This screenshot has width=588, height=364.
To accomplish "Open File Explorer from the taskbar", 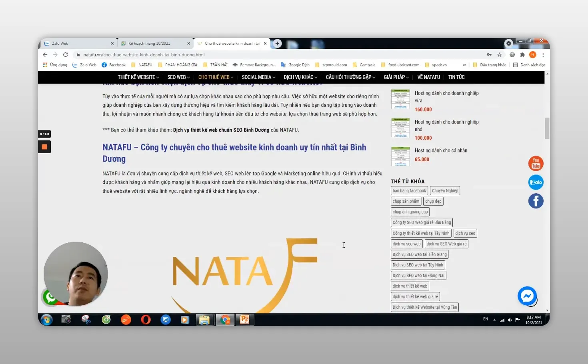I will [x=204, y=320].
